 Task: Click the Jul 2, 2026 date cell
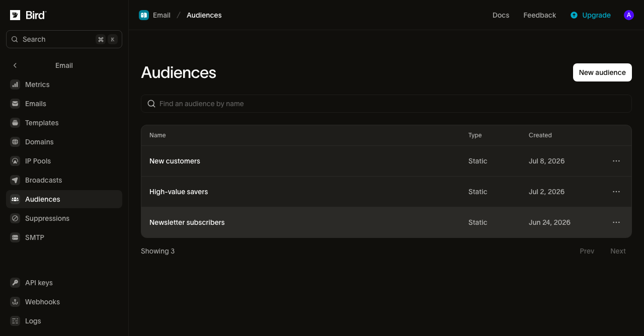pos(546,192)
